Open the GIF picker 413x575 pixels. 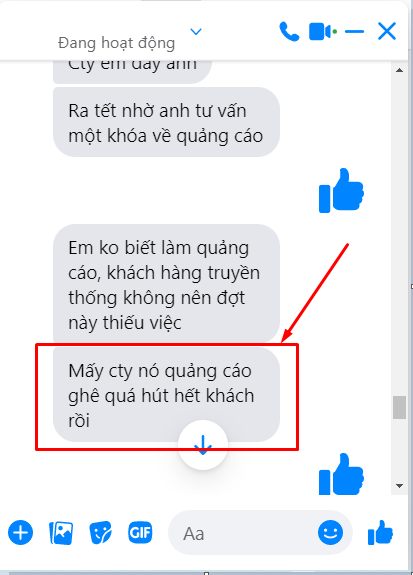coord(140,532)
